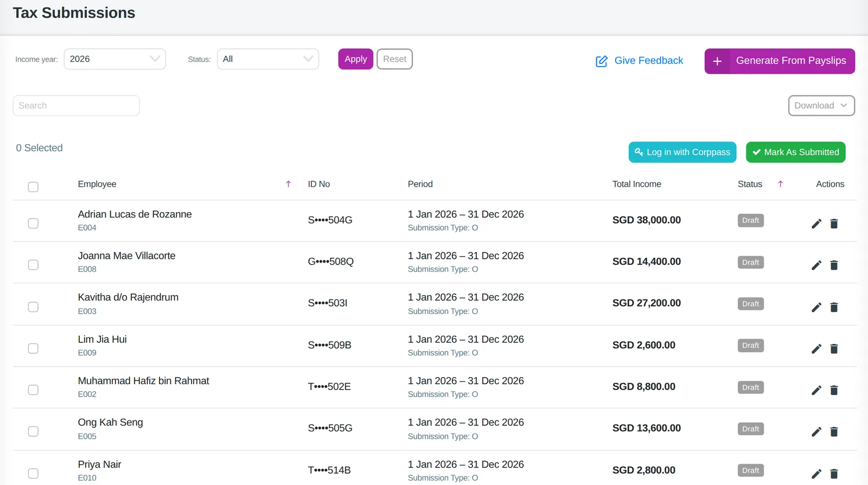Tick the Ong Kah Seng row checkbox
The height and width of the screenshot is (485, 868).
(x=33, y=431)
